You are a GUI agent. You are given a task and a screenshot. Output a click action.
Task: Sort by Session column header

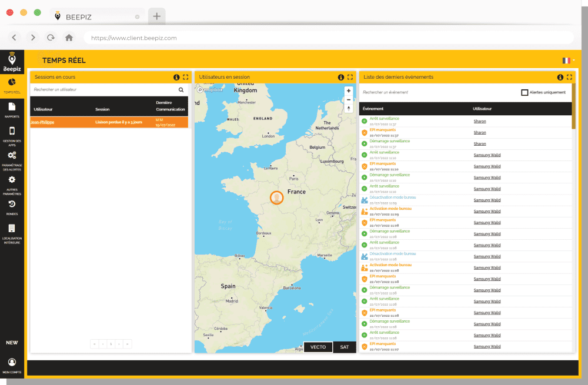tap(102, 109)
